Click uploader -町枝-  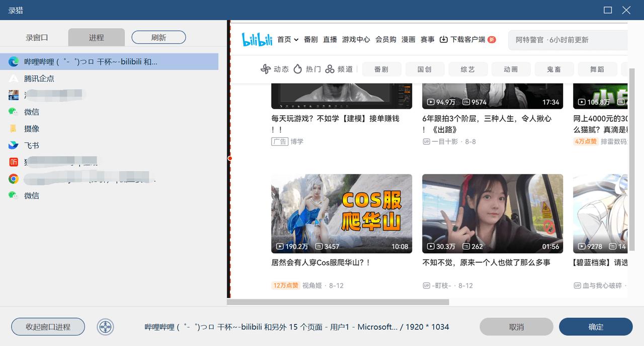click(x=442, y=285)
